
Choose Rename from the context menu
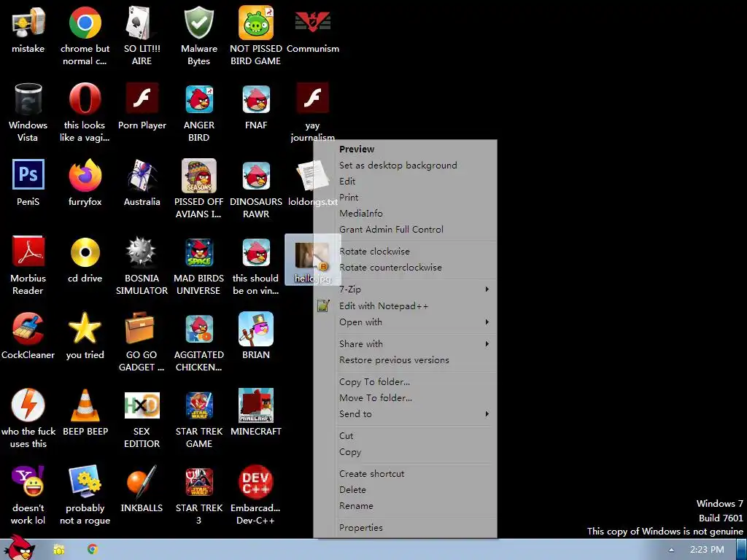point(405,506)
